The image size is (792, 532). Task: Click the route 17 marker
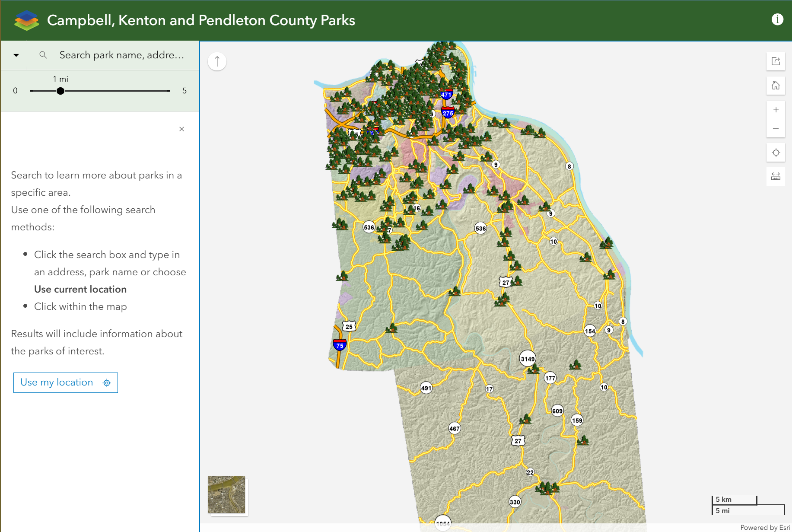(x=489, y=389)
